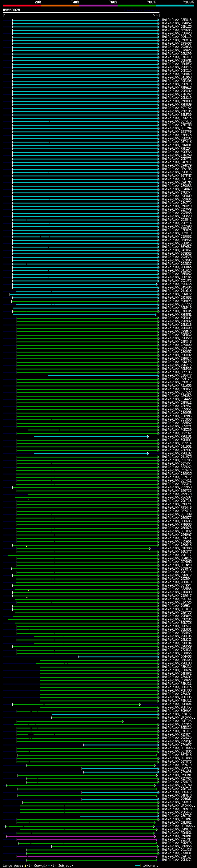This screenshot has width=197, height=868.
Task: Click the UniRef100_O82142 hit label
Action: point(177,433)
